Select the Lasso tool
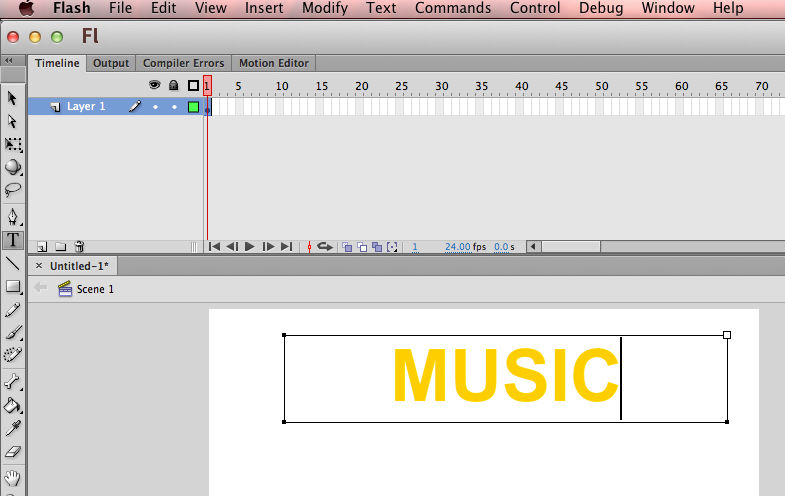Viewport: 785px width, 496px height. click(x=13, y=190)
